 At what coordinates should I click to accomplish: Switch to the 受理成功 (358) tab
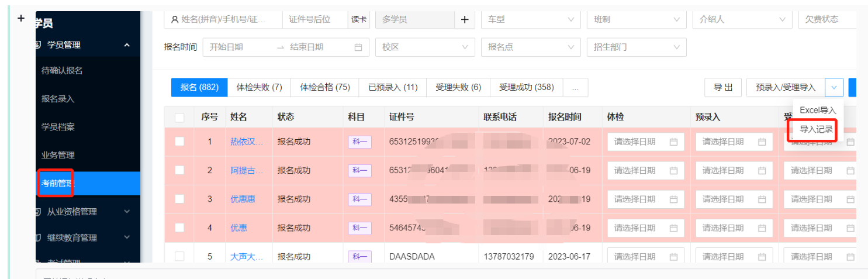(527, 87)
